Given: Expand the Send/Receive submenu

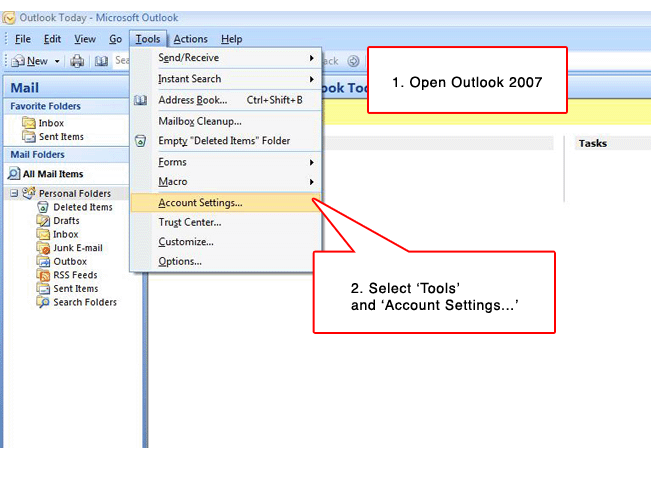Looking at the screenshot, I should (311, 58).
